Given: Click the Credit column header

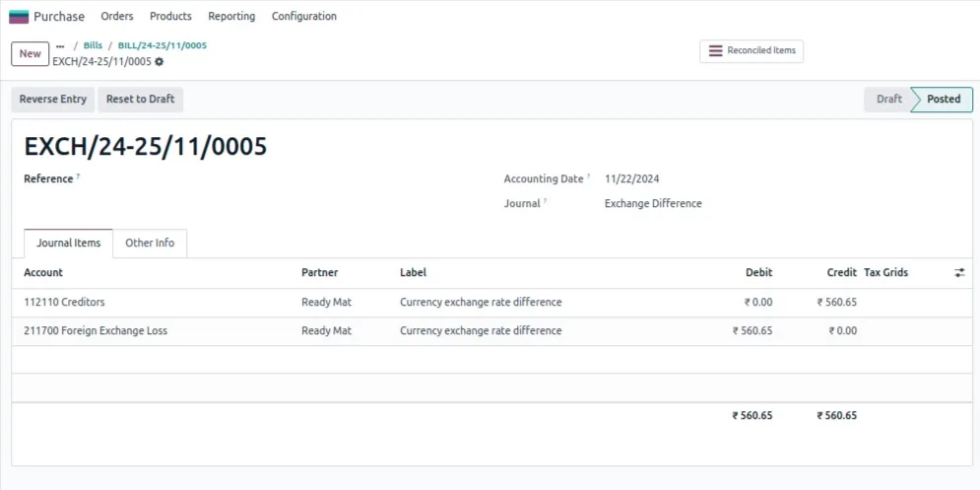Looking at the screenshot, I should click(842, 273).
